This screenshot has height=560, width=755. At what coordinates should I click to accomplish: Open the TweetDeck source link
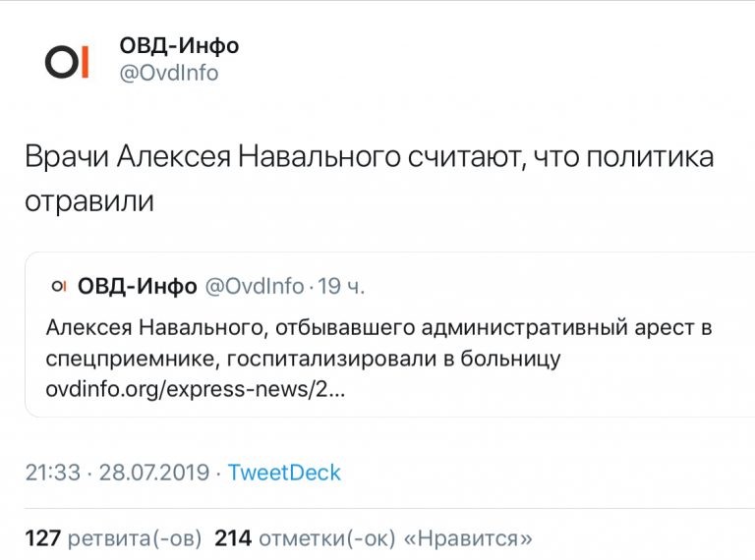284,473
